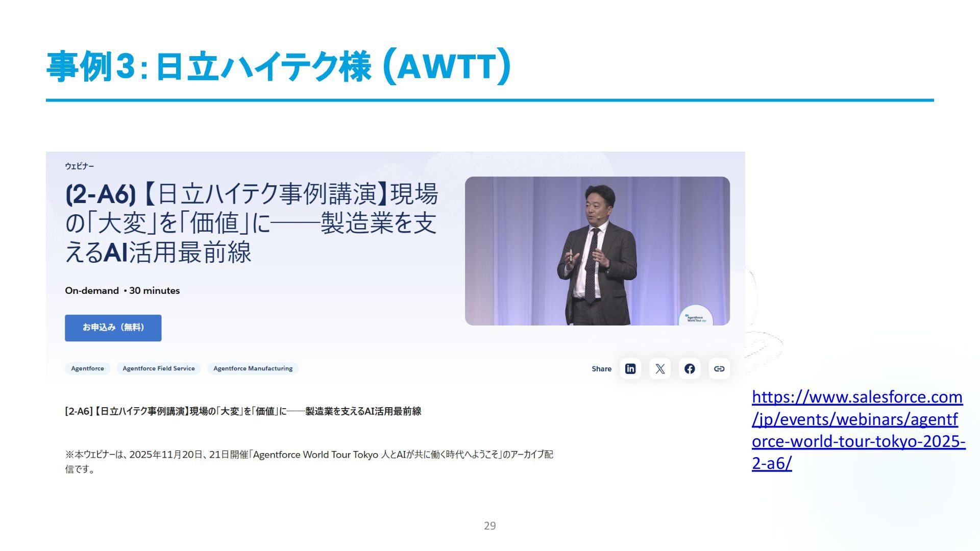Select the Agentforce Manufacturing tag
The width and height of the screenshot is (980, 551).
[253, 368]
